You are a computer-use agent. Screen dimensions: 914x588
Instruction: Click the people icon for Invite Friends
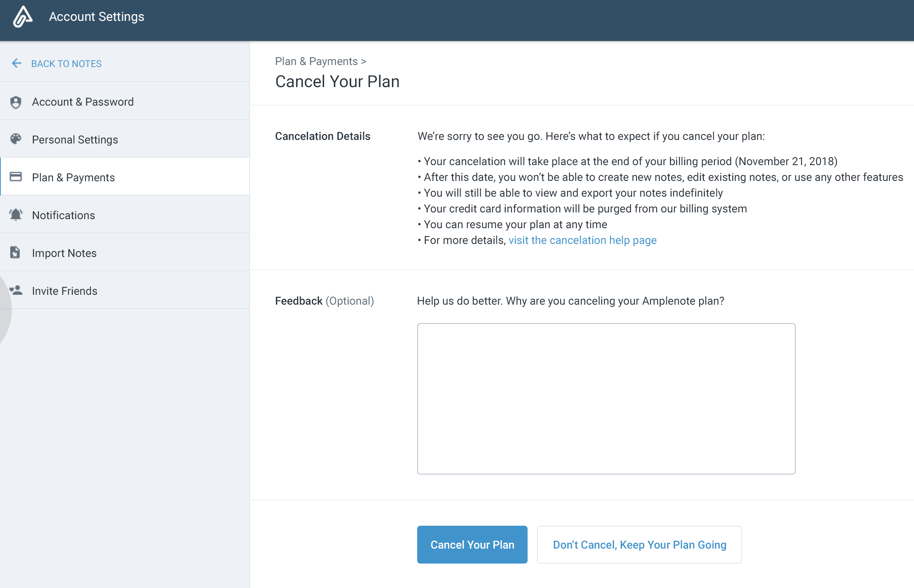pyautogui.click(x=16, y=290)
